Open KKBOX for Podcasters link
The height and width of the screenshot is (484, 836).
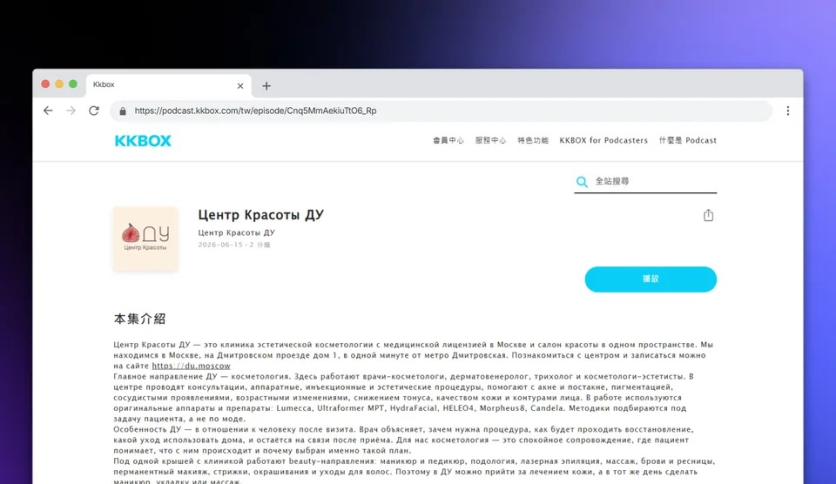tap(604, 140)
